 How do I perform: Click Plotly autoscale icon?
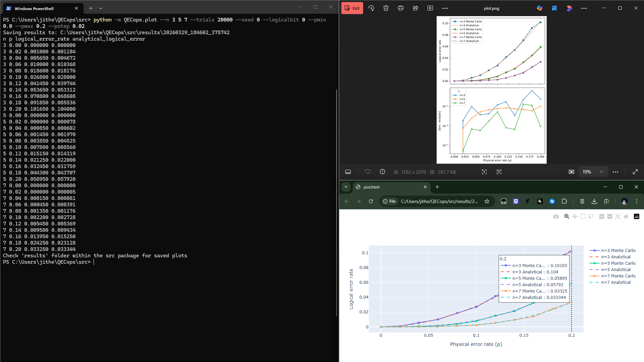tap(618, 216)
